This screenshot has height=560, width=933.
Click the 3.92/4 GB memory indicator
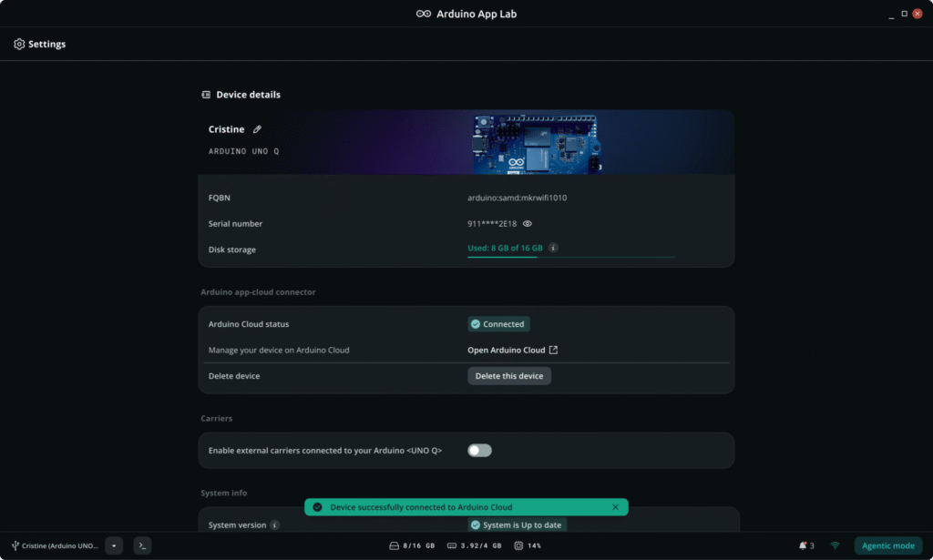click(474, 545)
